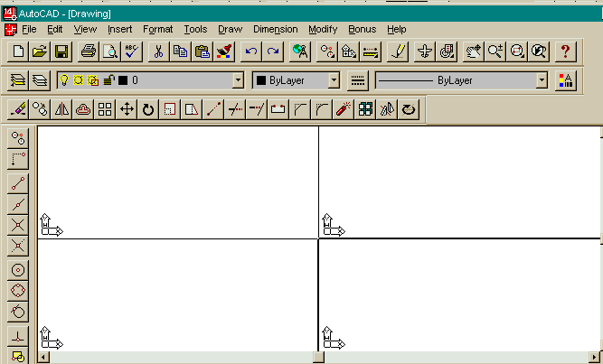Select the Lengthen tool

(x=213, y=109)
